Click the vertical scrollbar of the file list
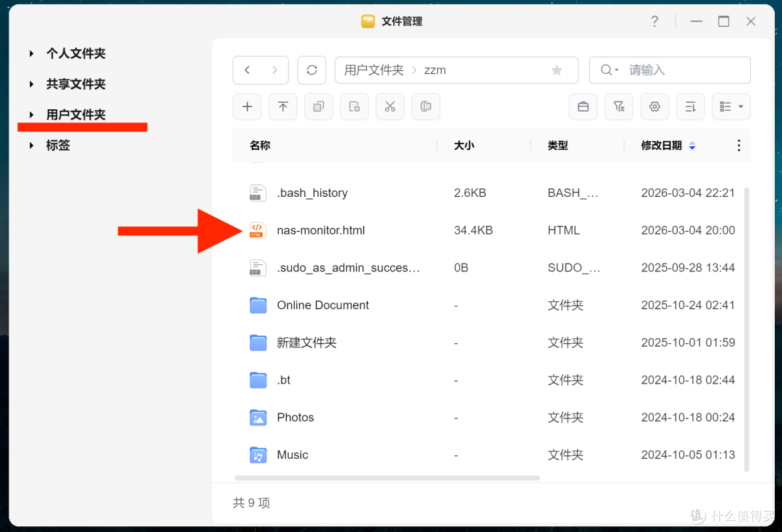This screenshot has width=782, height=532. (747, 329)
